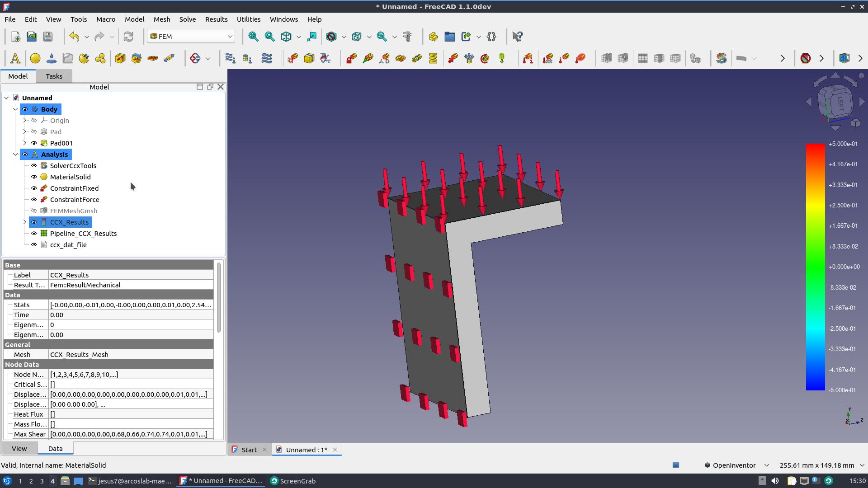Switch to the Start document tab
The width and height of the screenshot is (868, 488).
pos(249,450)
